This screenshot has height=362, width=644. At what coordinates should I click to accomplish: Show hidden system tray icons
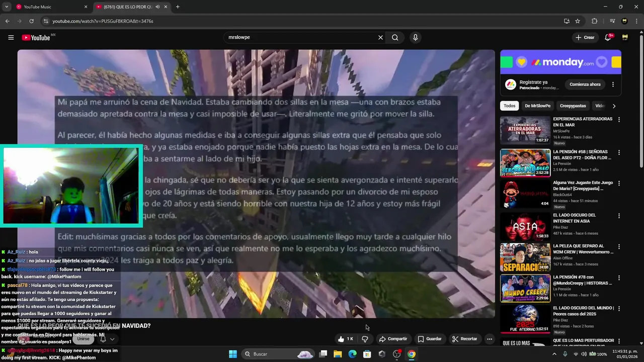click(x=554, y=354)
